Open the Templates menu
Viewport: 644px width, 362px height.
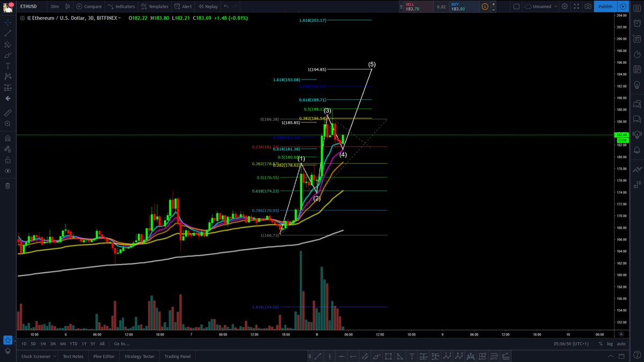(155, 6)
